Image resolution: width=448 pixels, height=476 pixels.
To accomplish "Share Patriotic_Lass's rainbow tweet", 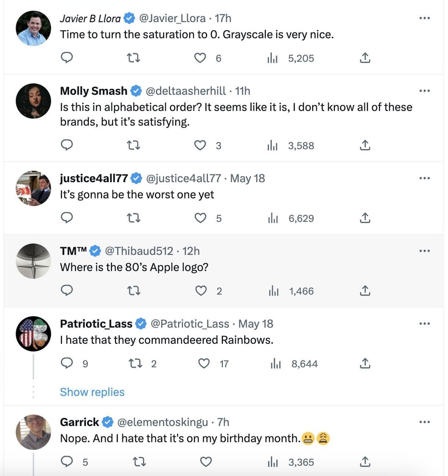I will [x=365, y=363].
